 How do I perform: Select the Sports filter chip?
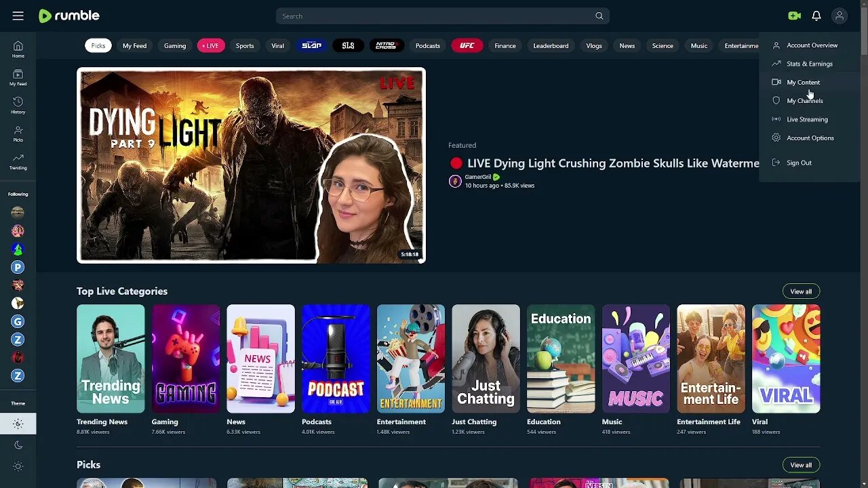245,45
